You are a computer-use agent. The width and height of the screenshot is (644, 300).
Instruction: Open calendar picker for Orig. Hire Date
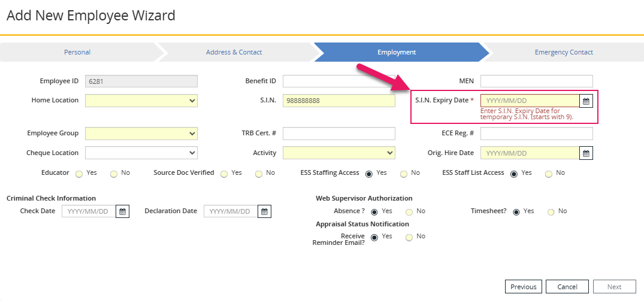586,153
